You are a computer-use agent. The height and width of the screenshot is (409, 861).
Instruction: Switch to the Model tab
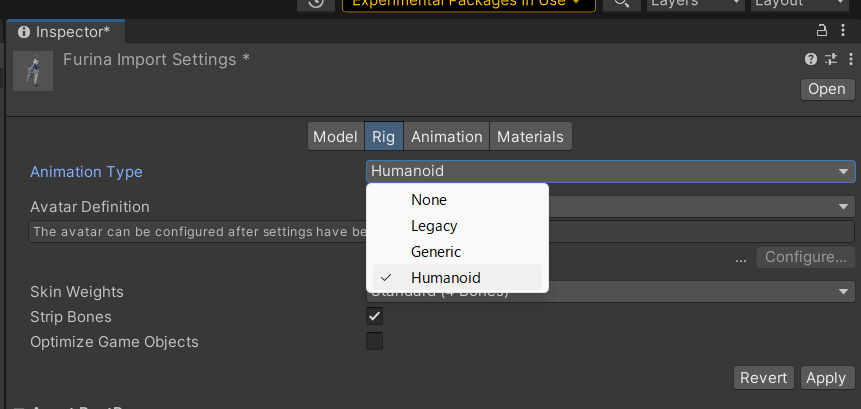click(x=336, y=137)
